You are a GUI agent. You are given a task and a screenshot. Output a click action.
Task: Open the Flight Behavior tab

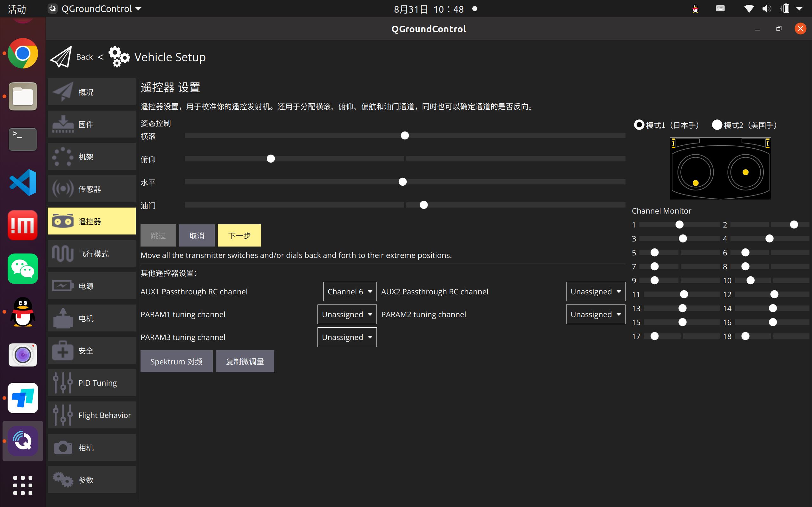coord(92,415)
